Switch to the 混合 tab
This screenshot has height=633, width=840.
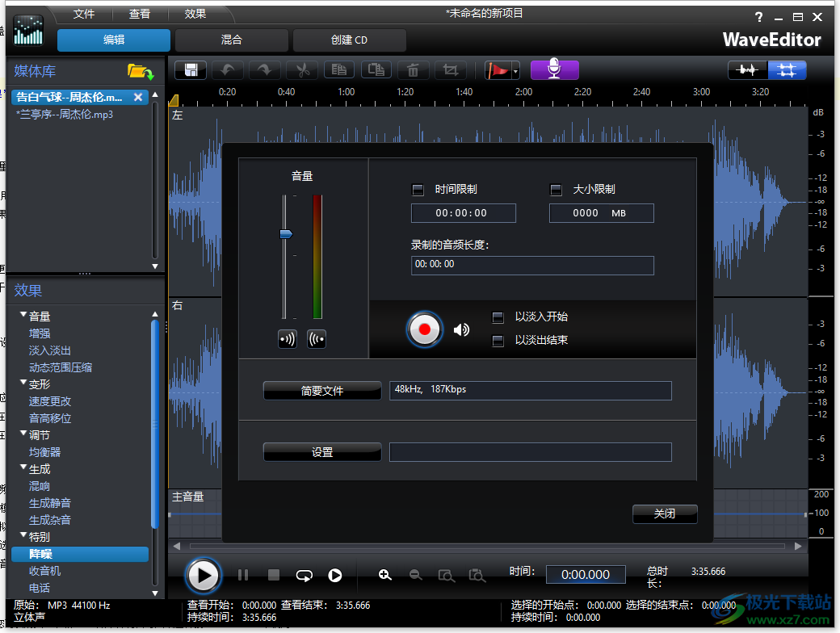coord(232,40)
